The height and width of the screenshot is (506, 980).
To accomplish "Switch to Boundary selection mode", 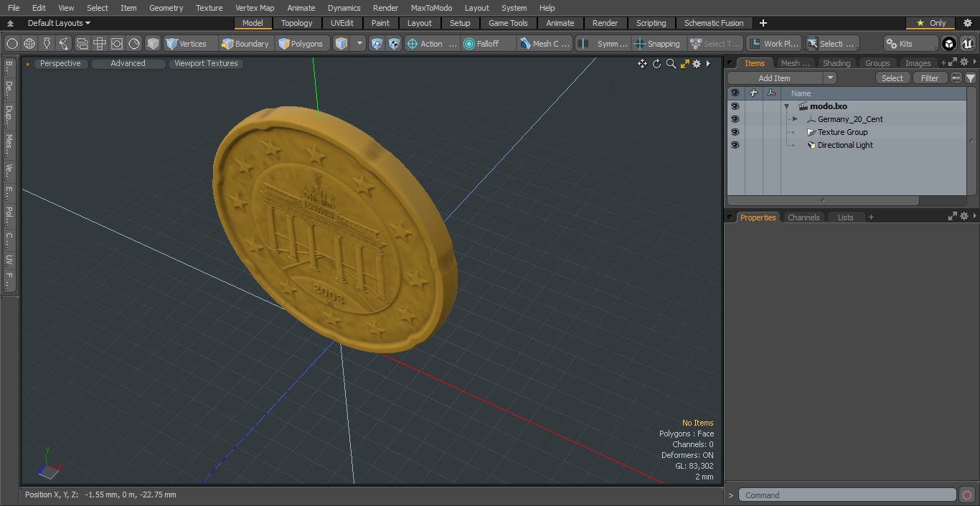I will (x=245, y=44).
